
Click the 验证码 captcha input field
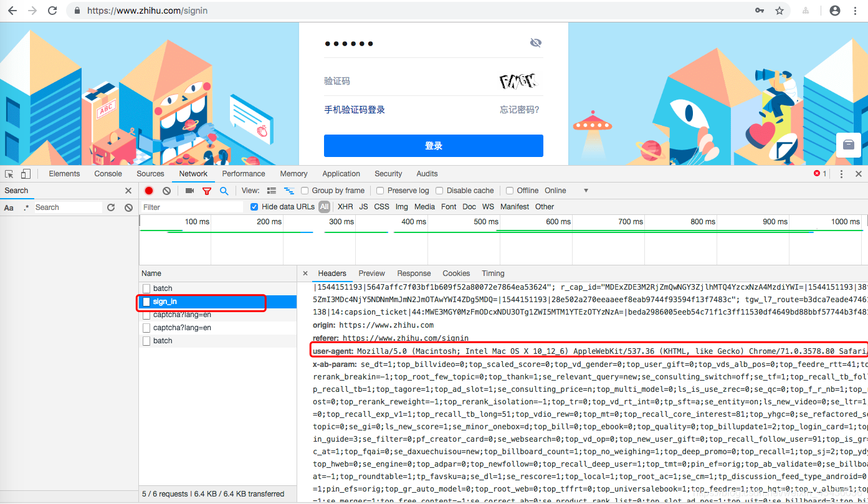click(x=408, y=81)
